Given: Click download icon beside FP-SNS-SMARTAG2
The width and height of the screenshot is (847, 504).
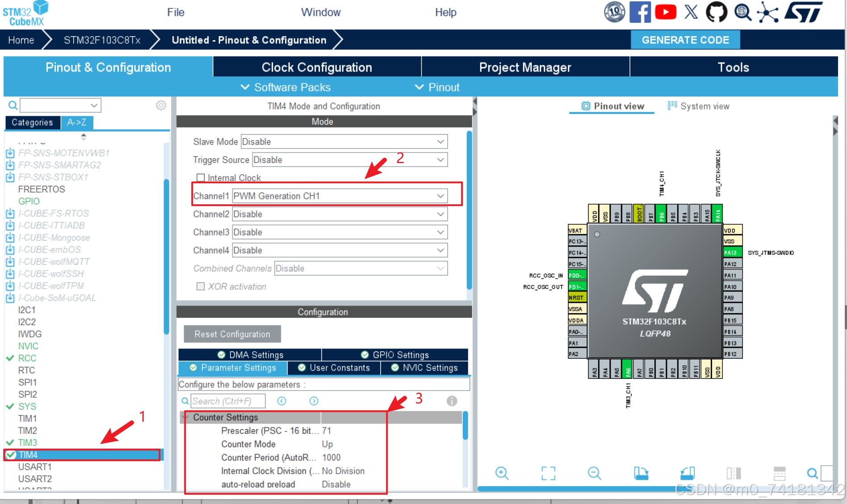Looking at the screenshot, I should (10, 165).
